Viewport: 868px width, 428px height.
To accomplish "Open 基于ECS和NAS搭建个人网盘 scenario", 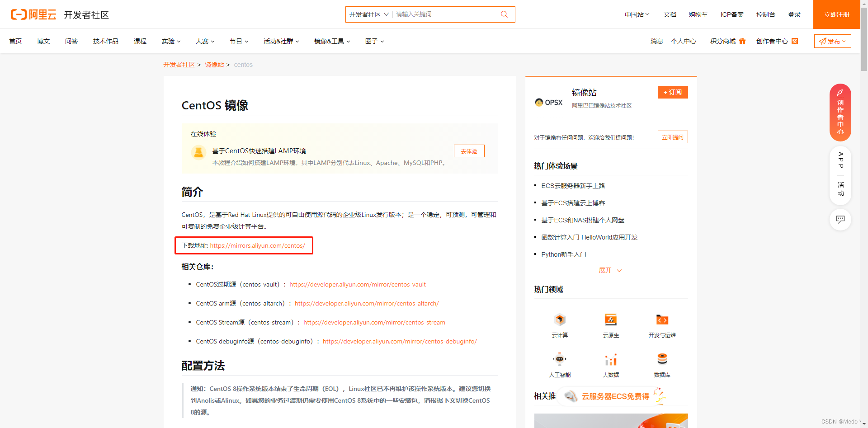I will click(583, 220).
